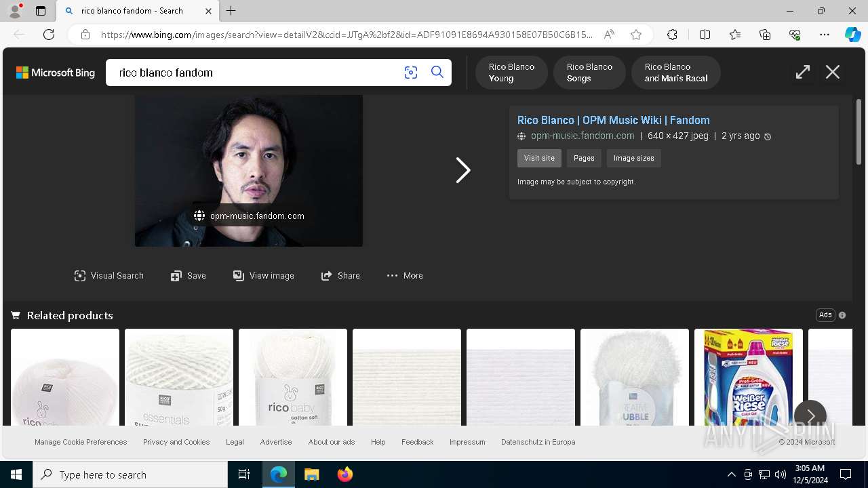
Task: Click the Edge profile icon
Action: (x=15, y=11)
